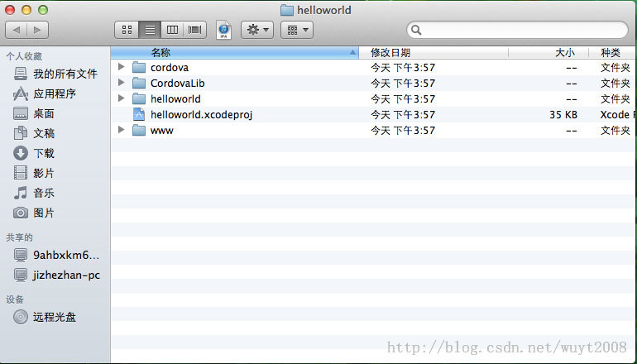Open the Downloads sidebar folder
This screenshot has width=637, height=364.
44,153
